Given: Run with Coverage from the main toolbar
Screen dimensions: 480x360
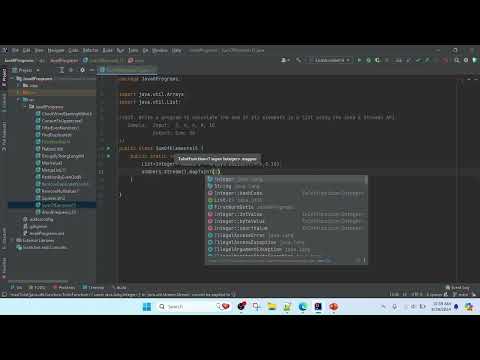Looking at the screenshot, I should [x=377, y=60].
